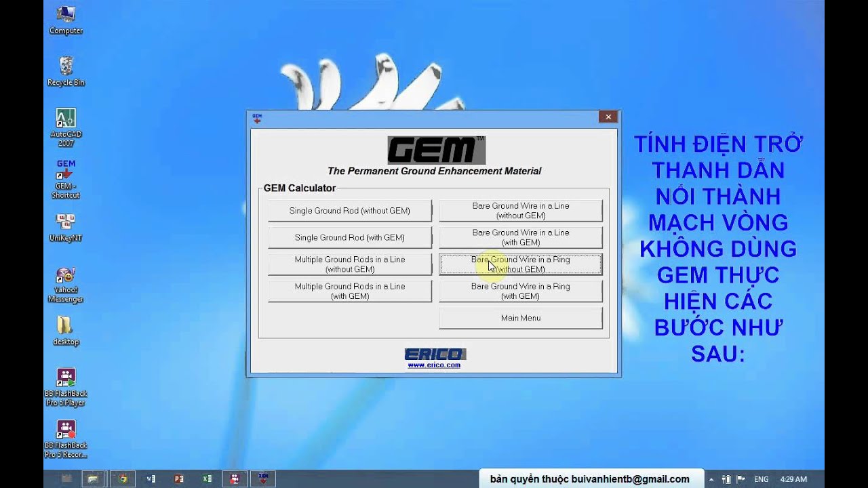
Task: Open the www.erico.com link
Action: tap(434, 365)
